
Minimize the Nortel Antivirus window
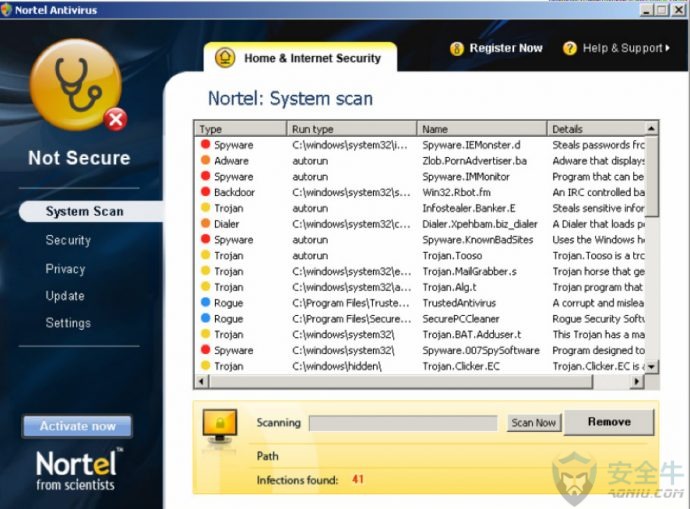tap(646, 10)
